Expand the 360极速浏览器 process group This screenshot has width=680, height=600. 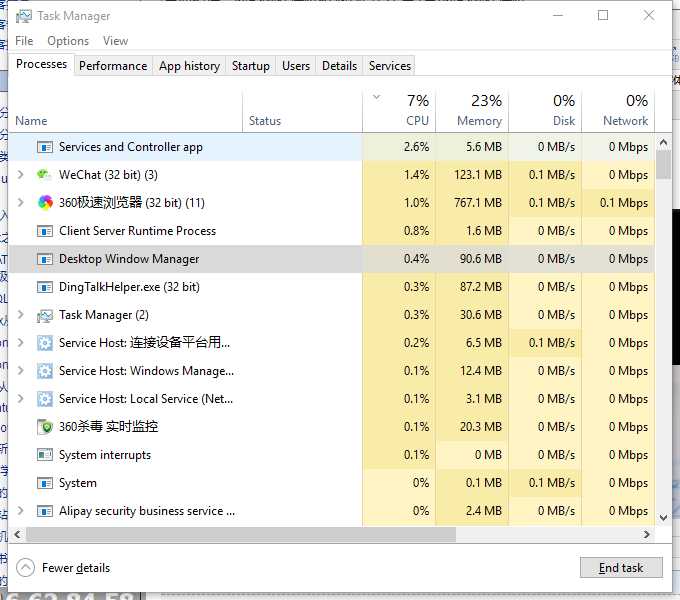pos(20,202)
